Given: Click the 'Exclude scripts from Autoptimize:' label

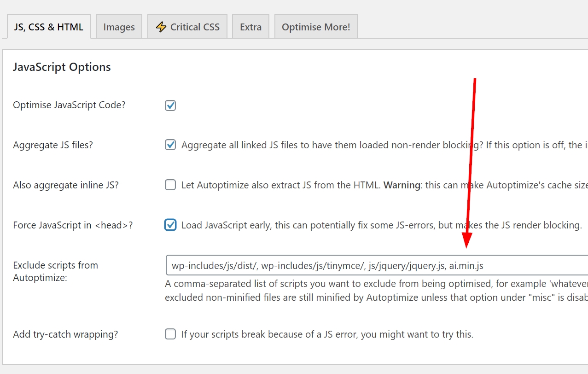Looking at the screenshot, I should click(x=55, y=271).
